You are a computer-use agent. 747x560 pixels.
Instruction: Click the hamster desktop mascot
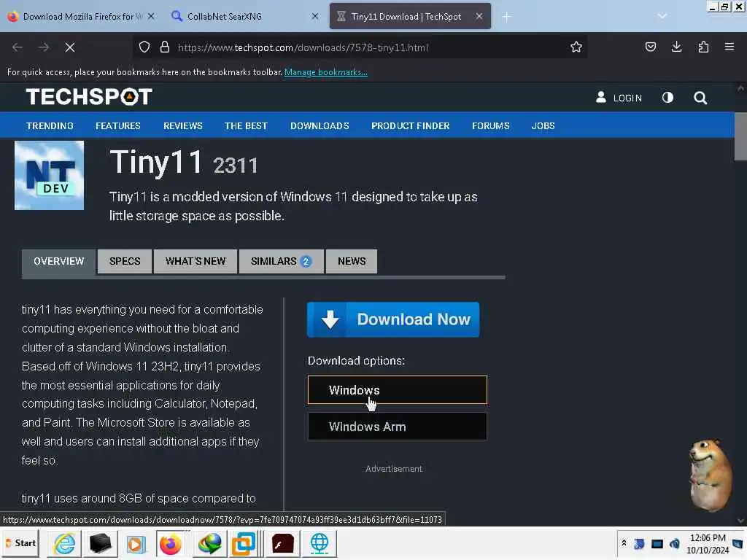point(711,475)
